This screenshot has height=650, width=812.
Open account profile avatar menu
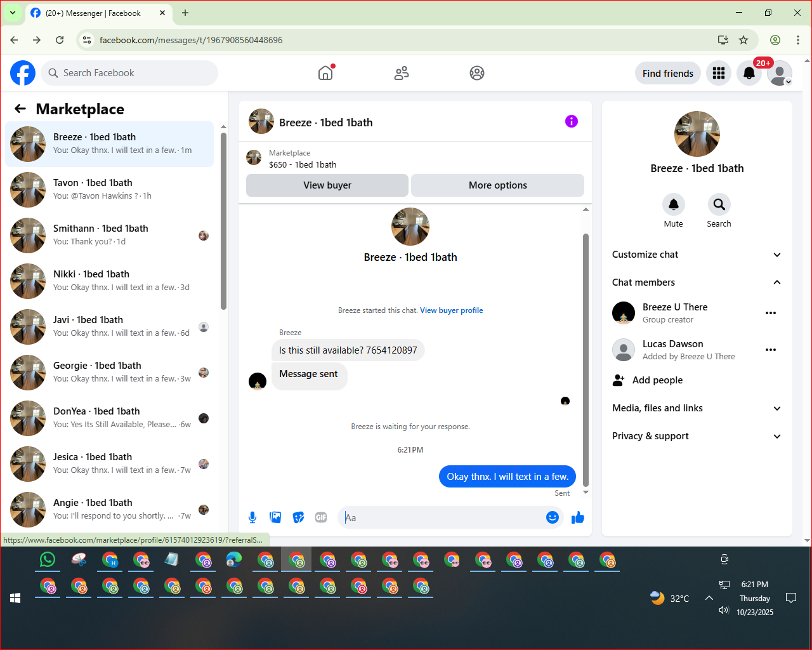[780, 73]
